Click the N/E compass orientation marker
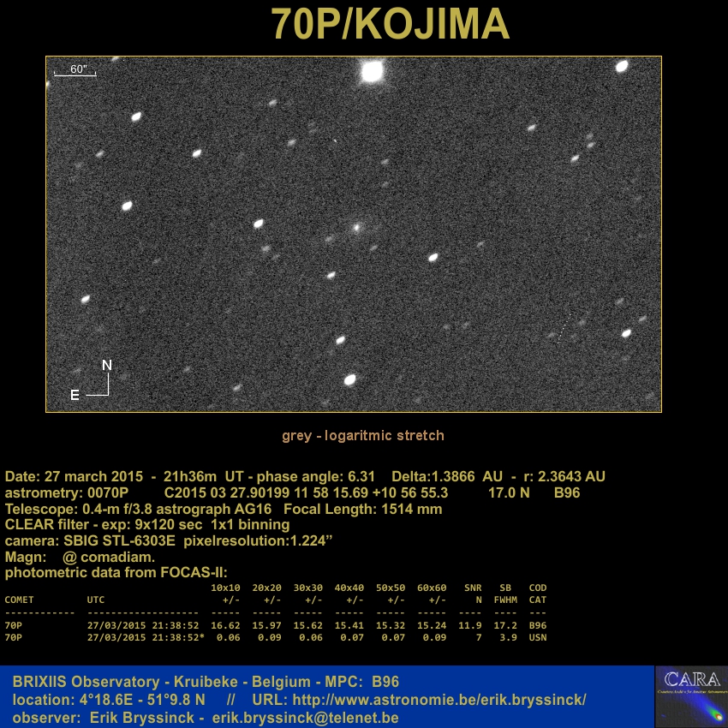 [x=97, y=382]
